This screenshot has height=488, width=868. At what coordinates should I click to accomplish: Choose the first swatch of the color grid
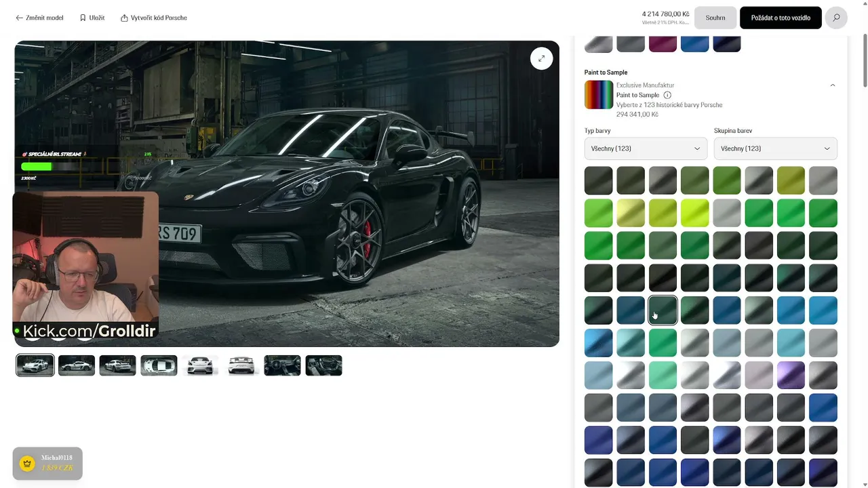click(599, 180)
